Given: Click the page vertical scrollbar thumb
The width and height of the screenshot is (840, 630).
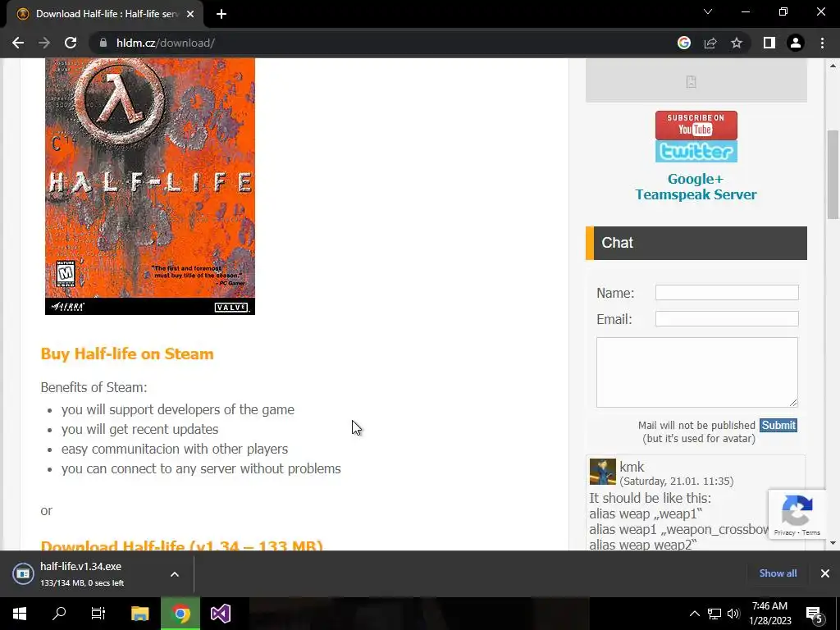Looking at the screenshot, I should coord(833,175).
